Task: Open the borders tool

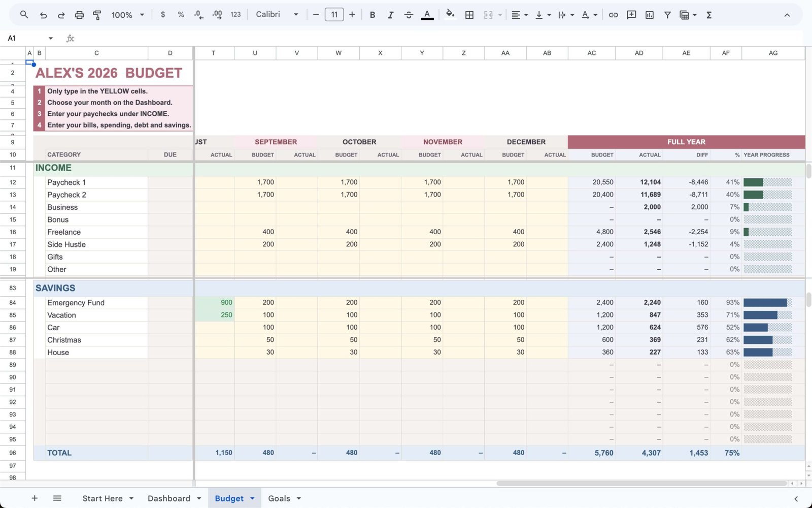Action: 469,15
